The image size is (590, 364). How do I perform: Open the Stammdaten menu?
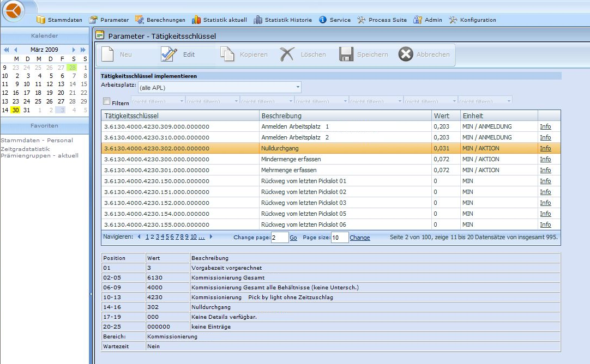pos(59,20)
